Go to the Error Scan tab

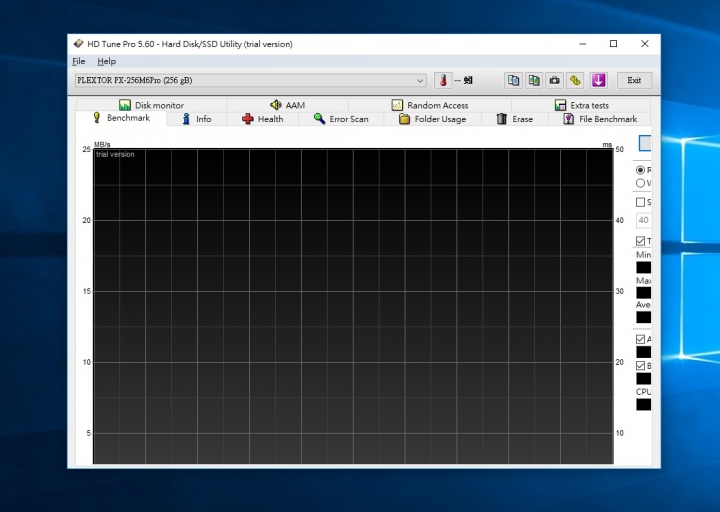click(341, 119)
